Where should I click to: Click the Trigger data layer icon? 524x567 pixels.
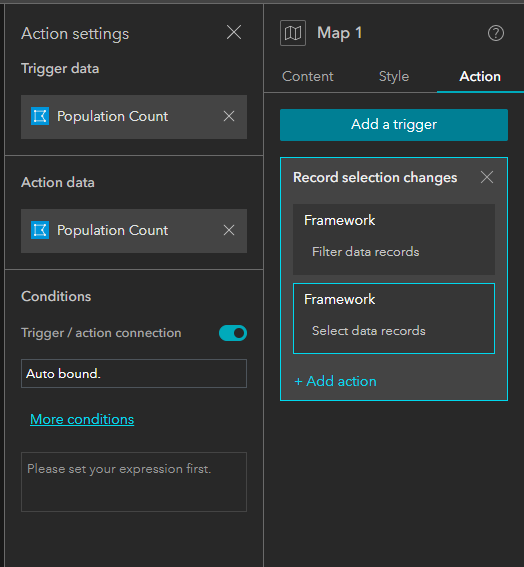(x=40, y=116)
